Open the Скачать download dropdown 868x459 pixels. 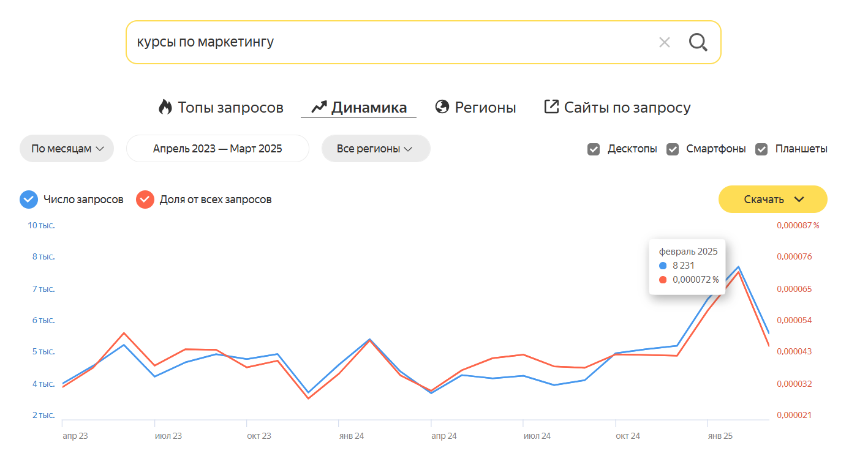(773, 200)
